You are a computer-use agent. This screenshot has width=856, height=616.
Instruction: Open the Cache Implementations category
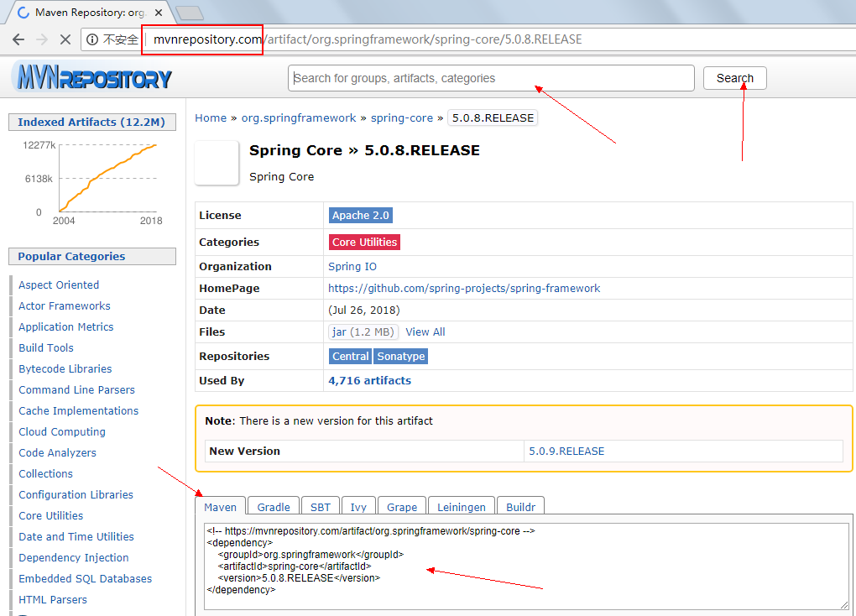click(x=79, y=410)
